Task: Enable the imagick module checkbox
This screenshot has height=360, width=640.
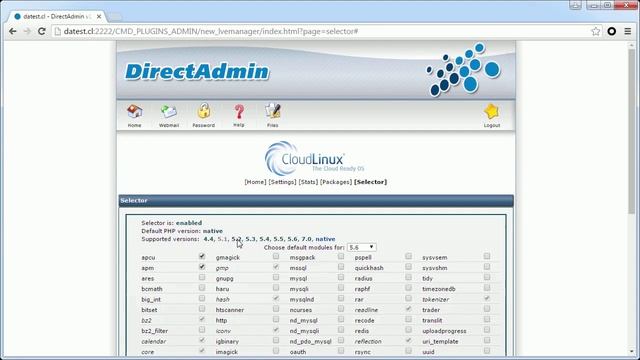Action: (276, 351)
